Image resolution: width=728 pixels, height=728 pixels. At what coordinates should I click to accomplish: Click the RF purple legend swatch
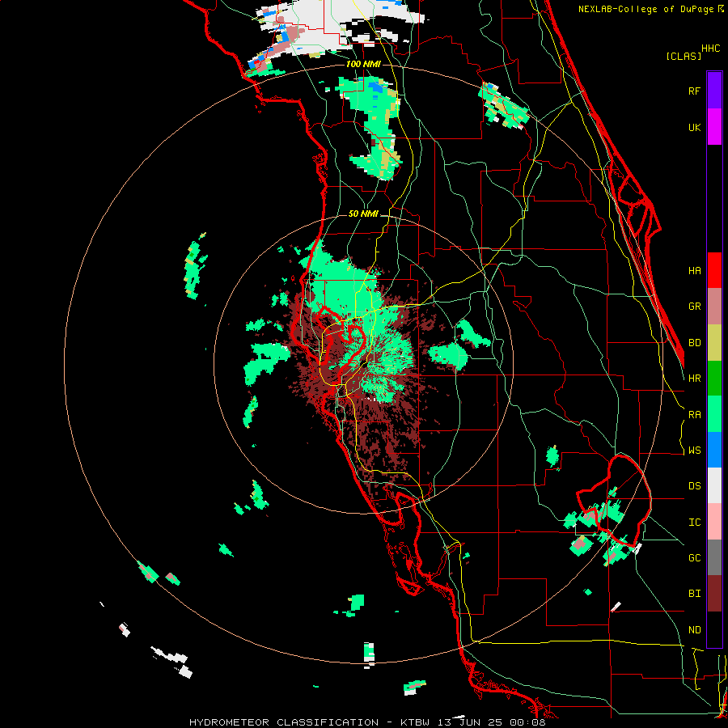coord(714,91)
